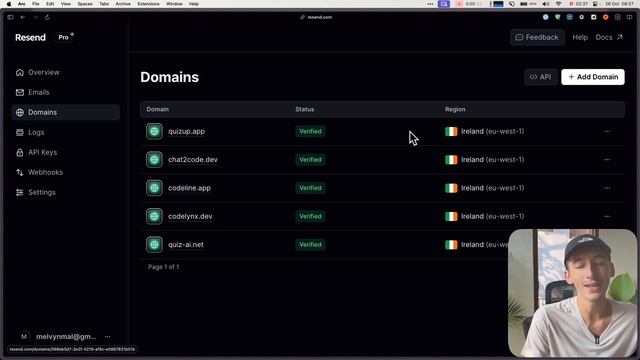This screenshot has height=360, width=640.
Task: Click the Pro plan badge
Action: [64, 37]
